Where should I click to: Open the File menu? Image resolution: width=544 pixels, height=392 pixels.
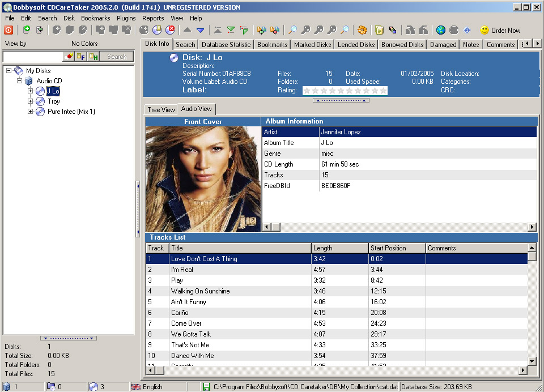tap(10, 18)
